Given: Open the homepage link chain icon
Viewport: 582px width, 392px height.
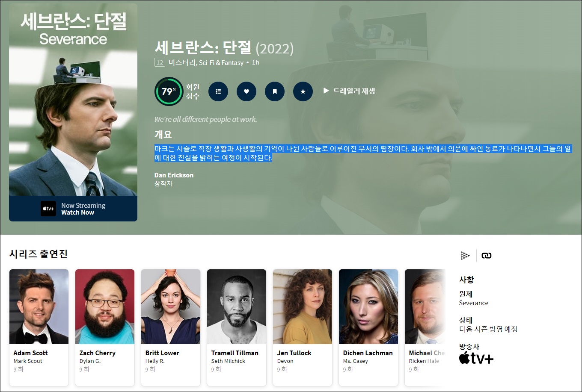Looking at the screenshot, I should [487, 256].
